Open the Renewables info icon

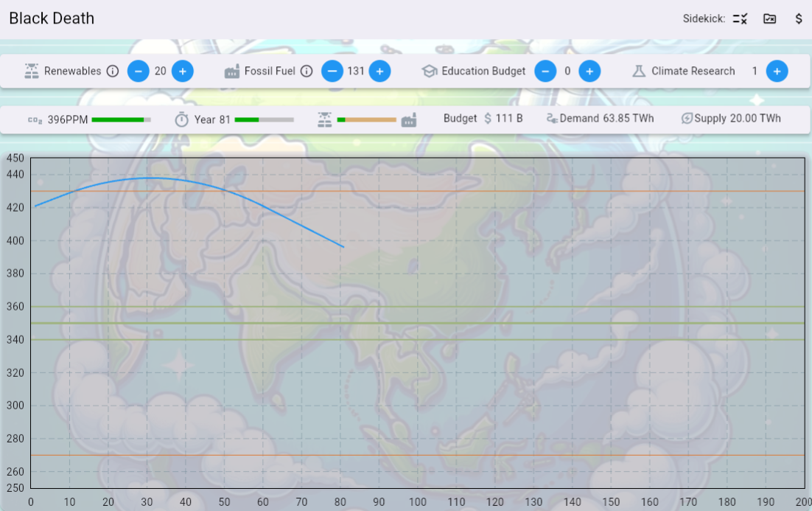[113, 71]
